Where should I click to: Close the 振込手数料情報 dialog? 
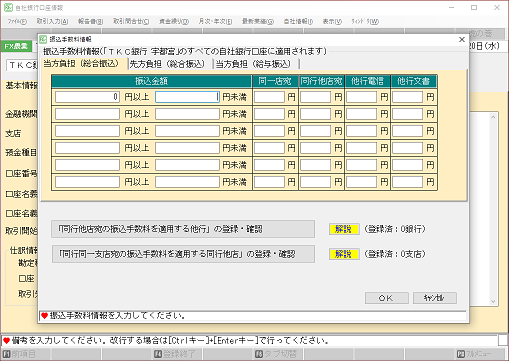(462, 39)
